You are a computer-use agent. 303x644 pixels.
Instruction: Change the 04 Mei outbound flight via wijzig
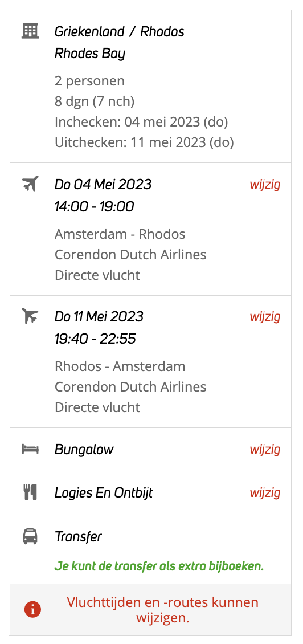(x=265, y=185)
